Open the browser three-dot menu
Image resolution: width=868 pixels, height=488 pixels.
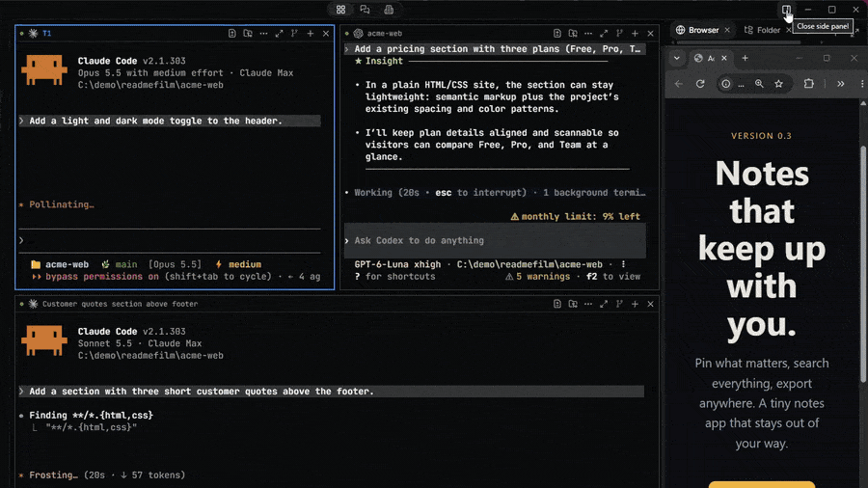(862, 84)
